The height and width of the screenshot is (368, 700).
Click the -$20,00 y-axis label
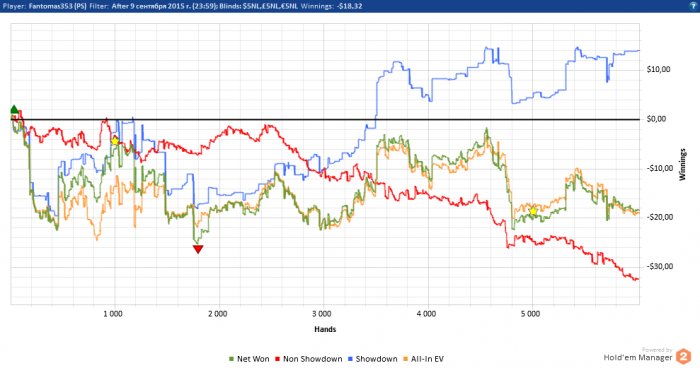click(x=660, y=217)
